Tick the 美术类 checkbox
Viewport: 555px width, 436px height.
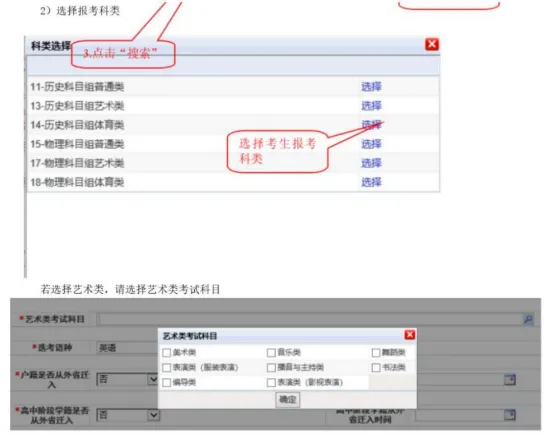166,352
